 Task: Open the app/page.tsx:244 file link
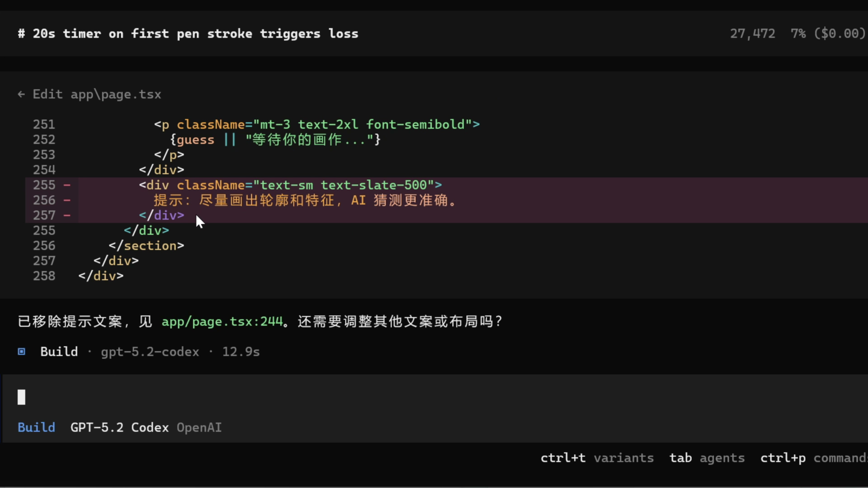(x=222, y=322)
